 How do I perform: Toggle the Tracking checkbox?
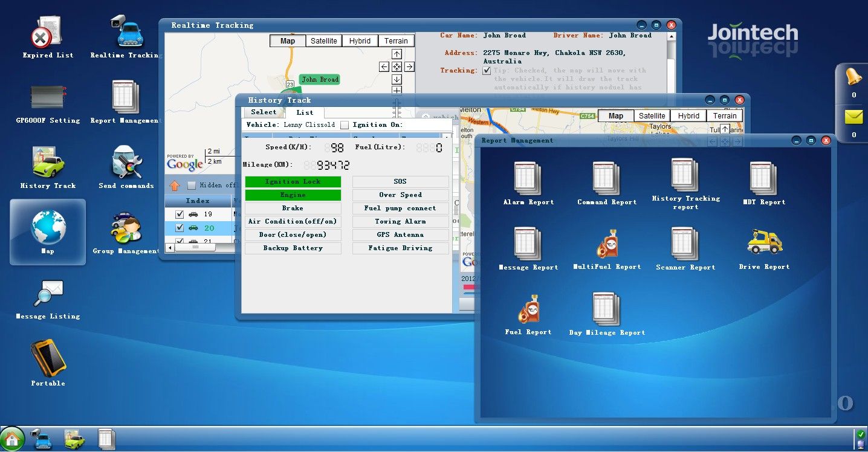pos(487,71)
